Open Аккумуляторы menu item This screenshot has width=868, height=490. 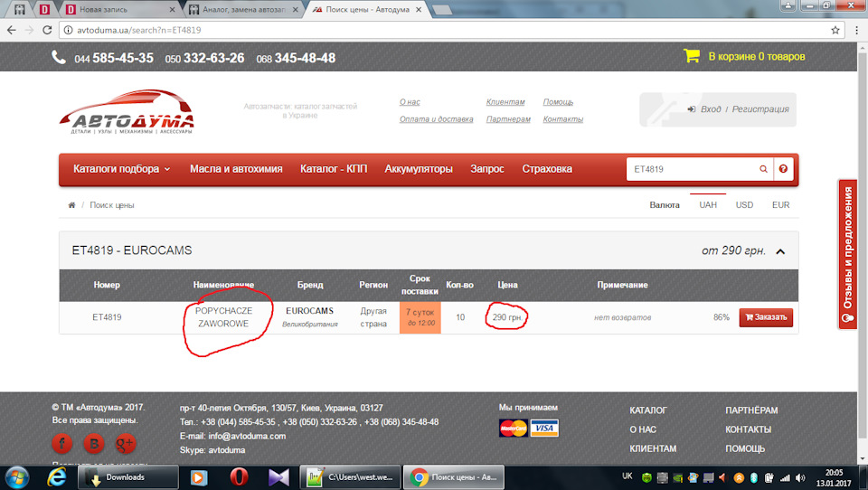(x=419, y=169)
